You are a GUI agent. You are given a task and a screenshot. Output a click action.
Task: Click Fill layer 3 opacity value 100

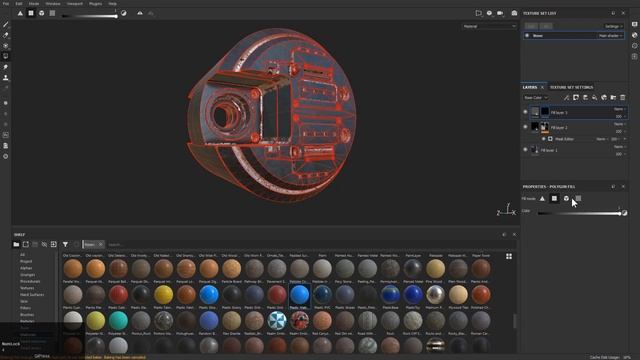point(618,116)
